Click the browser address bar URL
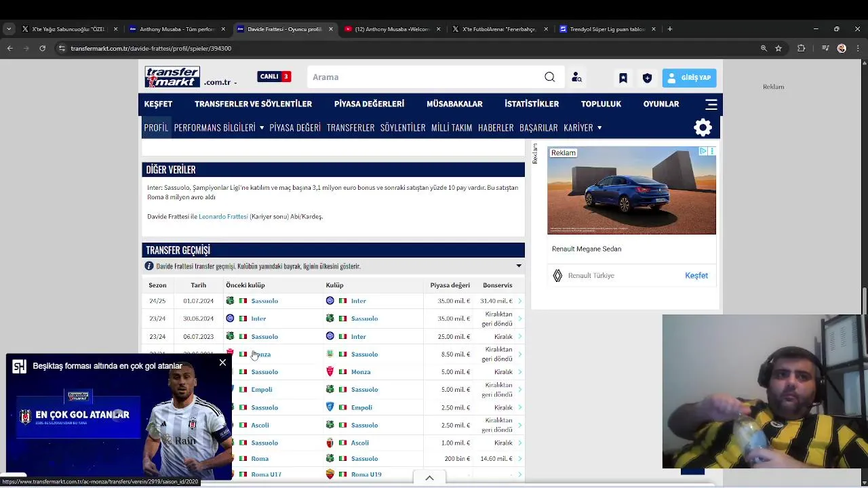The width and height of the screenshot is (868, 488). (x=151, y=48)
